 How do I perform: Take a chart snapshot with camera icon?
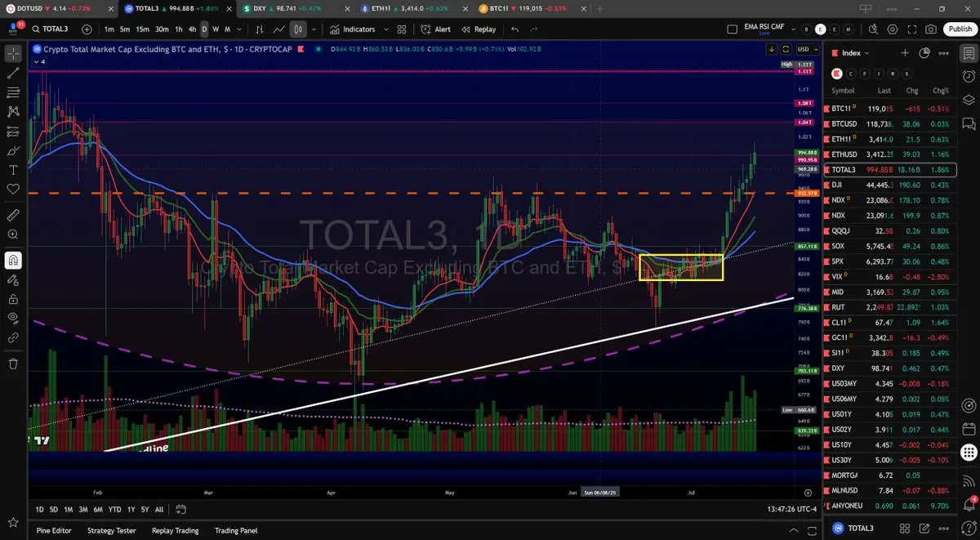click(931, 29)
